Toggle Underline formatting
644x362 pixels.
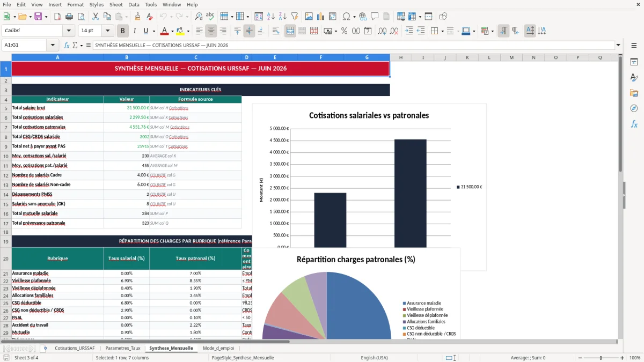pos(146,31)
